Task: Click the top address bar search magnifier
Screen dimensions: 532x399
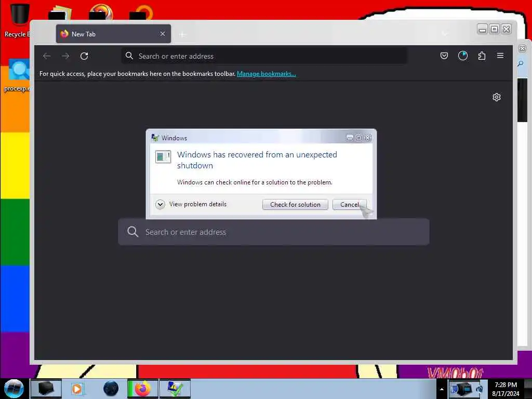Action: click(129, 56)
